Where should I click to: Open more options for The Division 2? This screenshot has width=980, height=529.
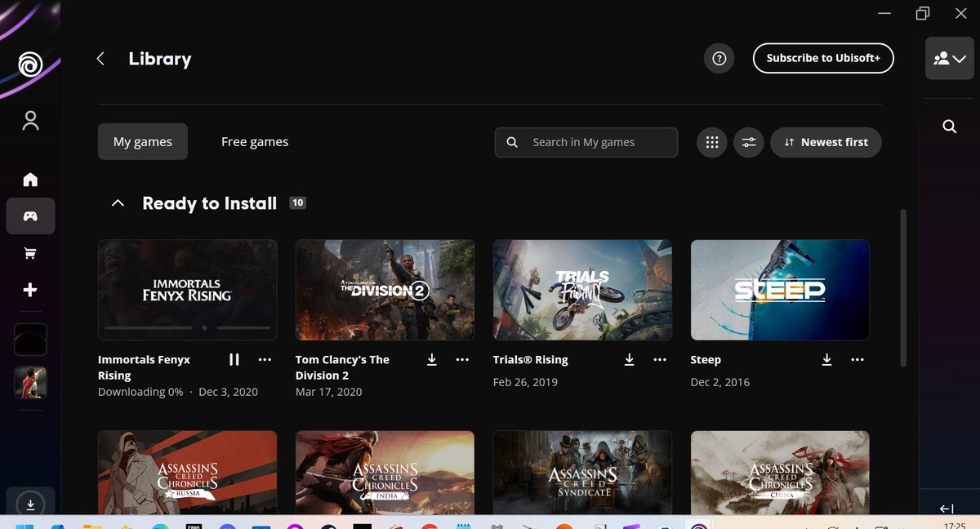(x=462, y=359)
